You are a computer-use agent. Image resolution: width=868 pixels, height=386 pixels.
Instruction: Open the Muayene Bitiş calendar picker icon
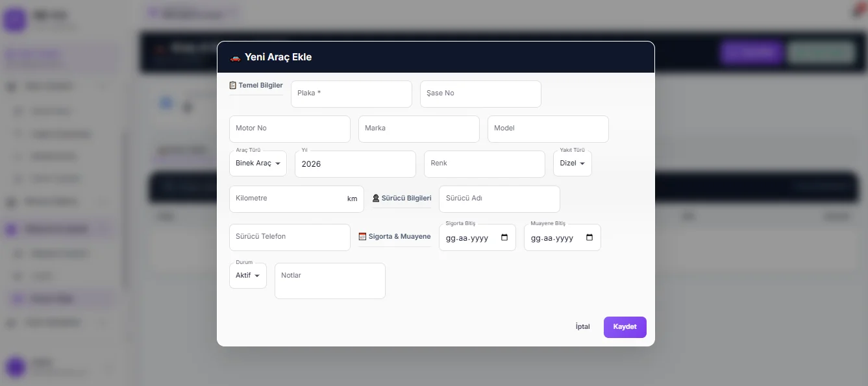coord(589,238)
